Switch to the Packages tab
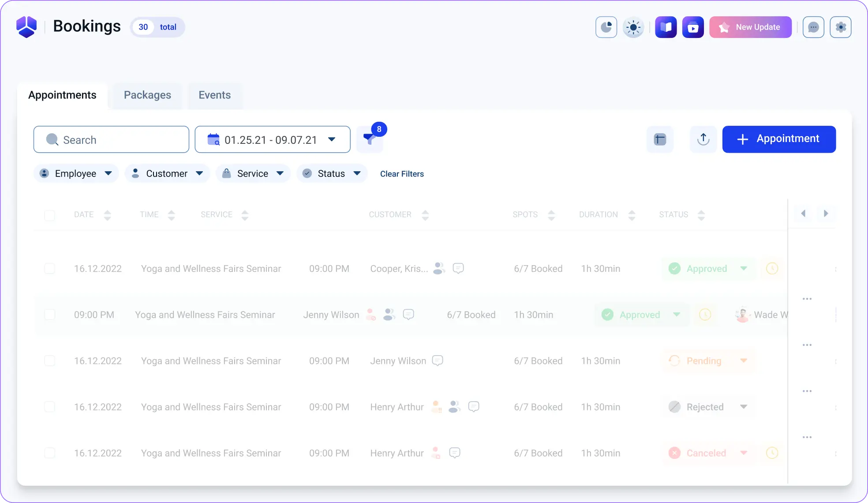This screenshot has height=503, width=868. [147, 95]
